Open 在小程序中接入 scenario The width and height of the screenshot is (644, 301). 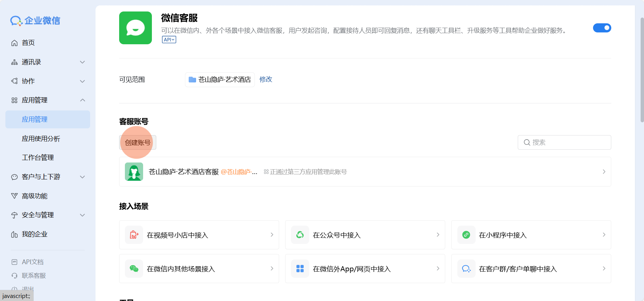[531, 235]
